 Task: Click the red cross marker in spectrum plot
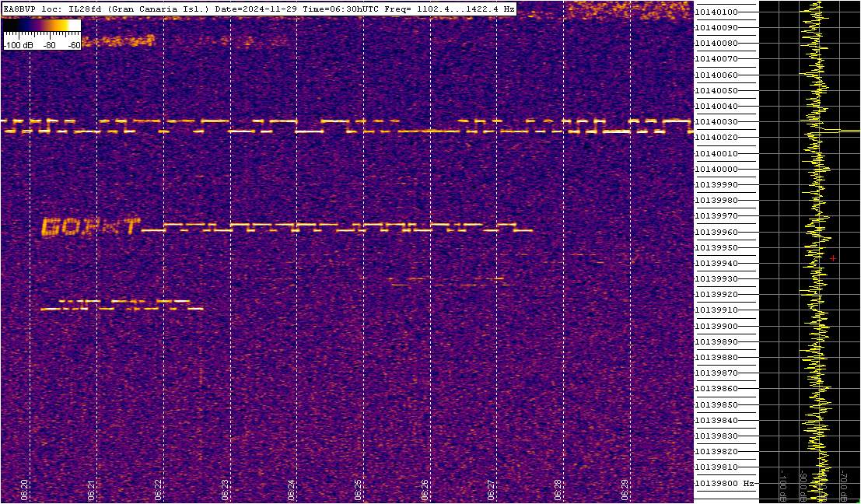click(x=833, y=258)
